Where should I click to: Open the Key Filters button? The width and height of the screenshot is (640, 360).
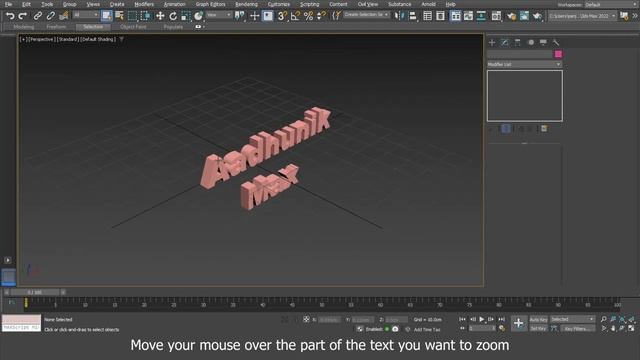(x=578, y=329)
